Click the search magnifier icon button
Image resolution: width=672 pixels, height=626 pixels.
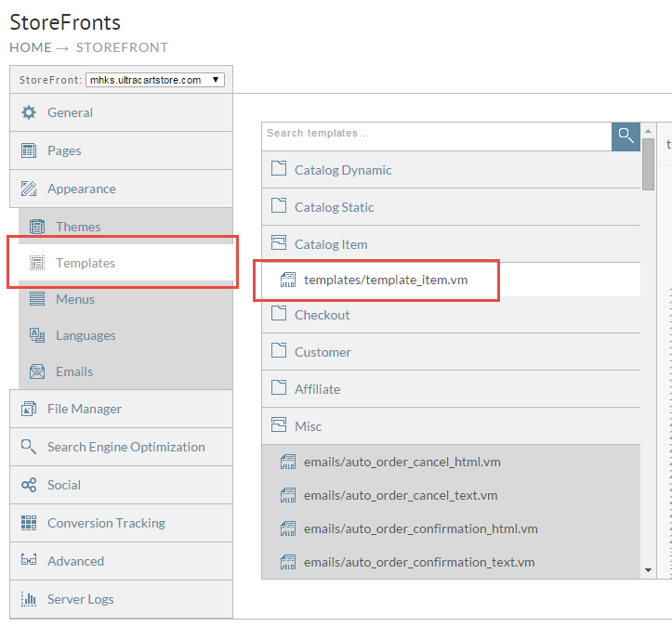click(x=626, y=137)
